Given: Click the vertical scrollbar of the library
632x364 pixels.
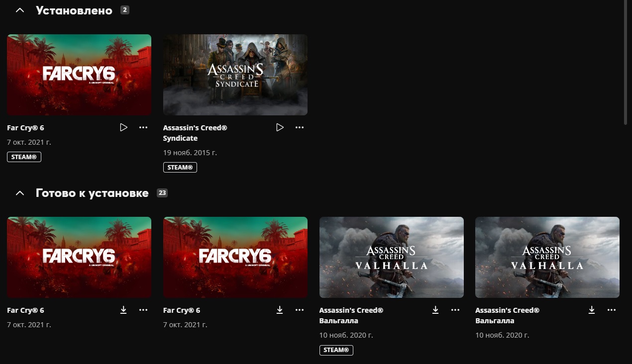Looking at the screenshot, I should (626, 62).
